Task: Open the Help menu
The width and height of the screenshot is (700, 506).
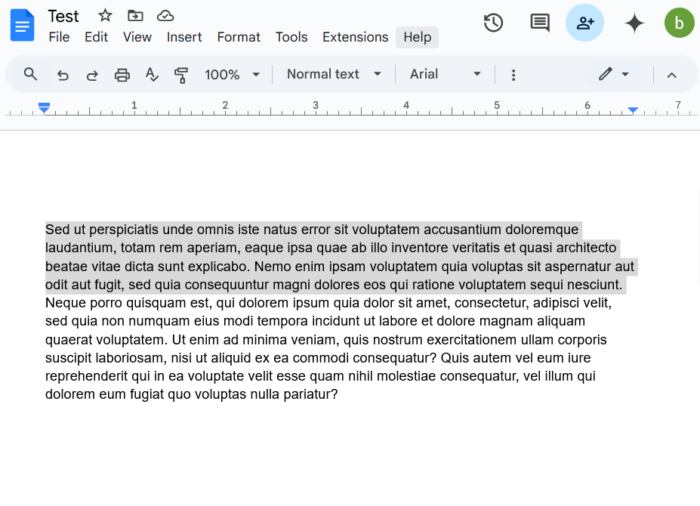Action: [x=417, y=37]
